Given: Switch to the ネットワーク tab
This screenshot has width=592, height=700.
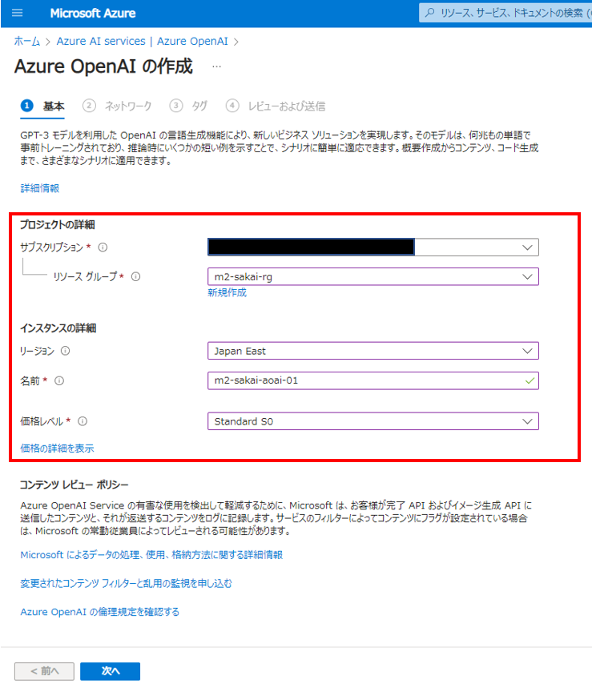Looking at the screenshot, I should [x=117, y=107].
